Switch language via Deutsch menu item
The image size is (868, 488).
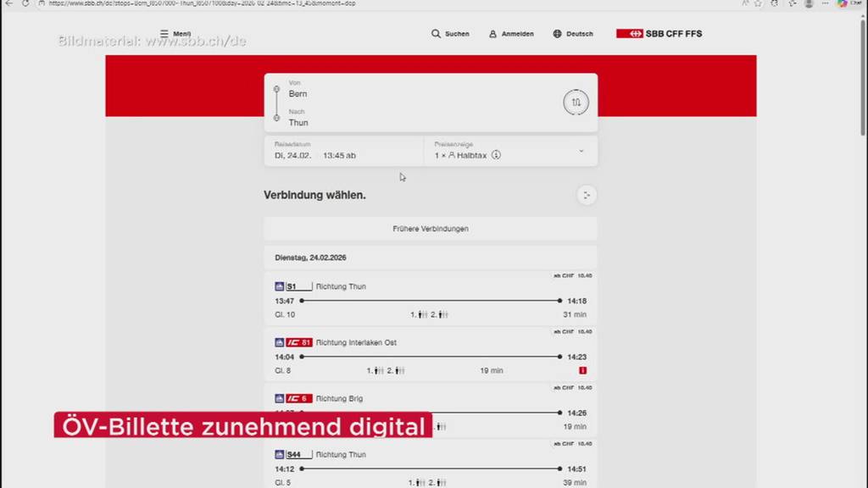[579, 34]
